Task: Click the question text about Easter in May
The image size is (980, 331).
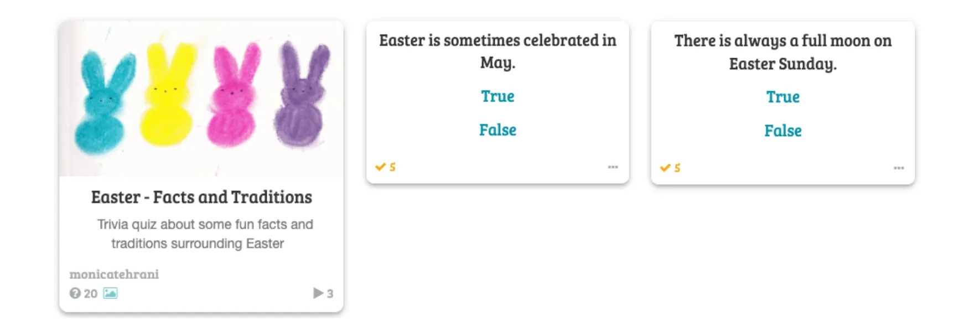Action: [497, 51]
